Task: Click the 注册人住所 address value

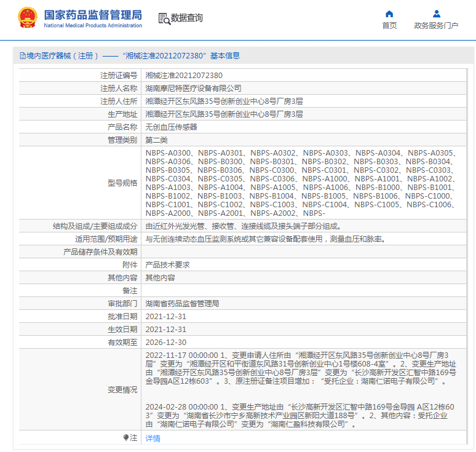Action: coord(224,101)
